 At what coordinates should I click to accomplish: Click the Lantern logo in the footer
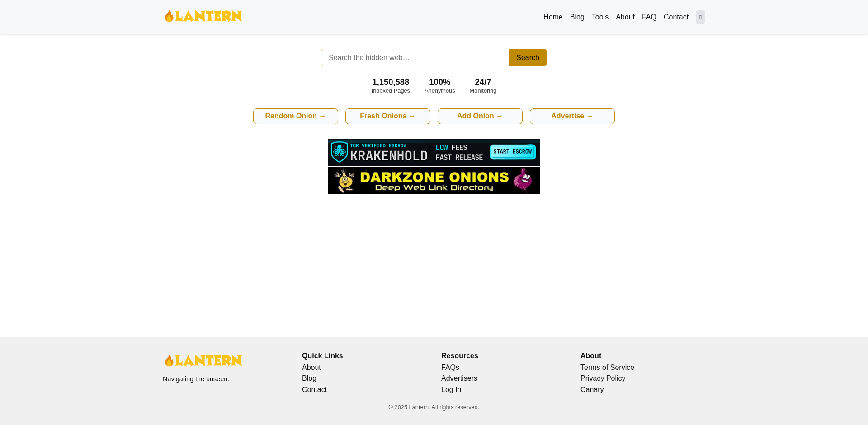pos(203,360)
